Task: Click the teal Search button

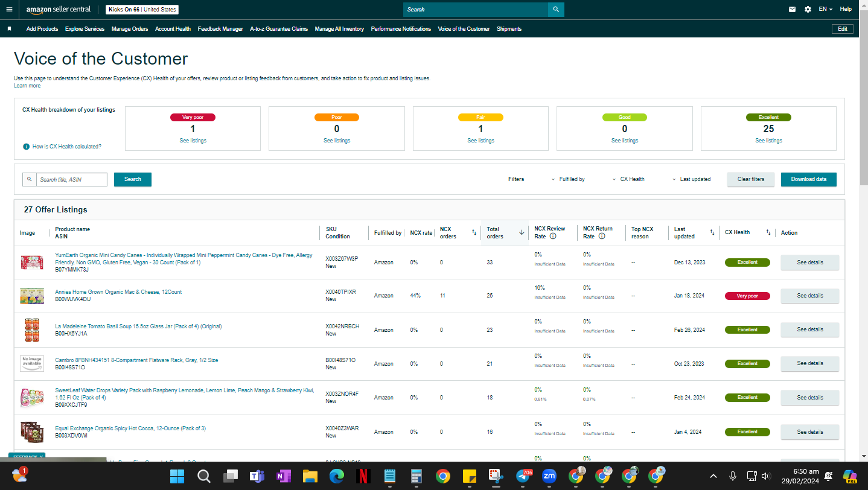Action: point(133,179)
